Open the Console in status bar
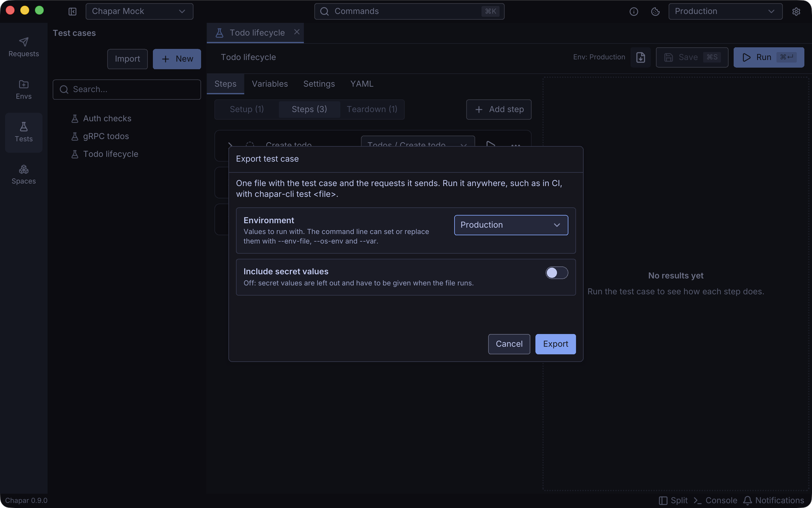The image size is (812, 508). pyautogui.click(x=715, y=500)
